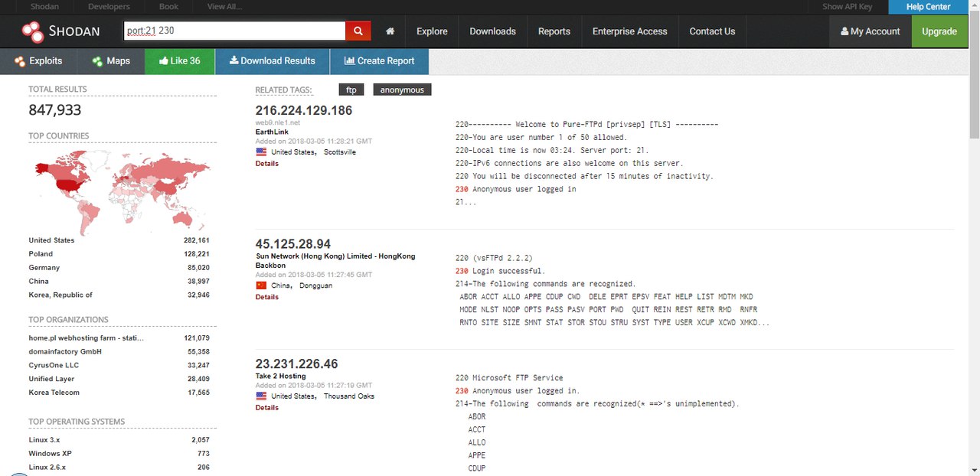The height and width of the screenshot is (476, 980).
Task: Click Download Results
Action: point(272,61)
